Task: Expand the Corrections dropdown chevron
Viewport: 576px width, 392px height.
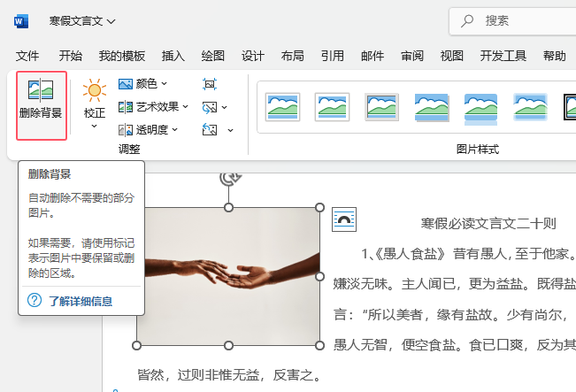Action: point(95,126)
